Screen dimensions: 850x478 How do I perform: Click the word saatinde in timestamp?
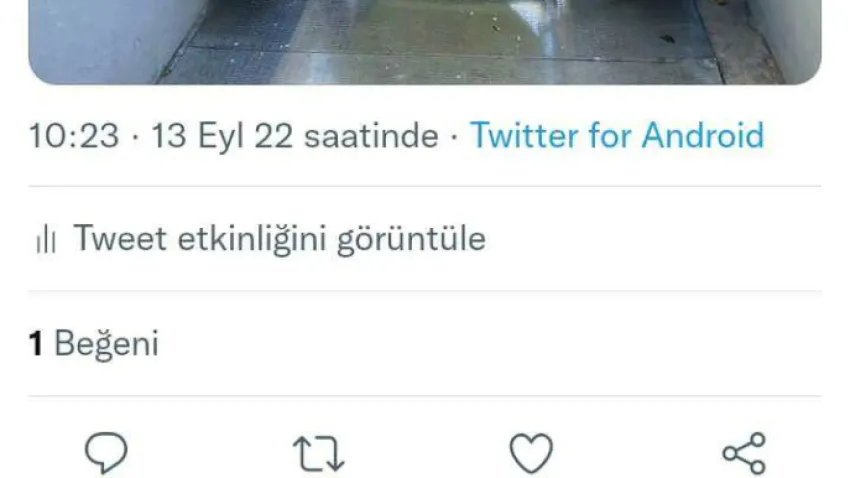371,135
